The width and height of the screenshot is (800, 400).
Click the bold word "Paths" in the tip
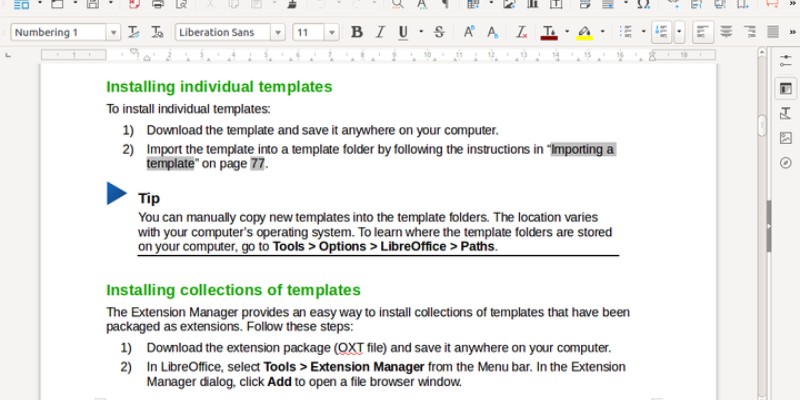tap(477, 246)
